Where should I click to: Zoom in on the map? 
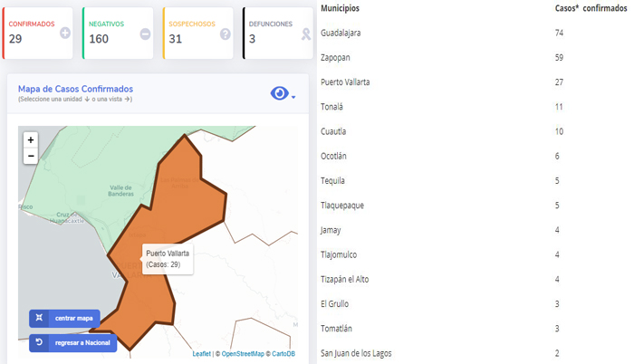(x=31, y=140)
